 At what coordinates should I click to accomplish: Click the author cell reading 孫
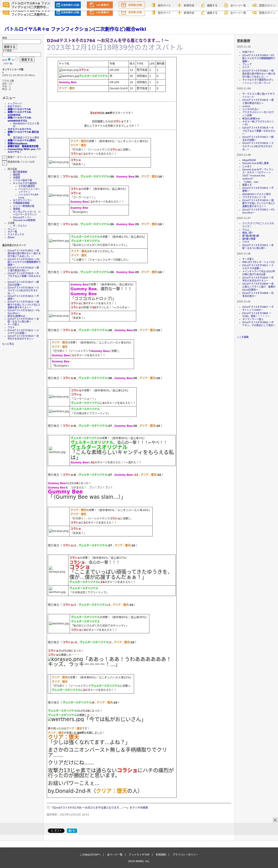coord(118,76)
